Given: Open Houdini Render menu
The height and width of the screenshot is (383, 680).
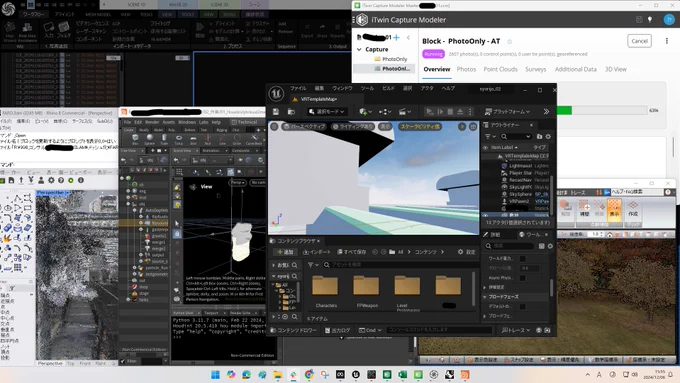Looking at the screenshot, I should coord(152,122).
